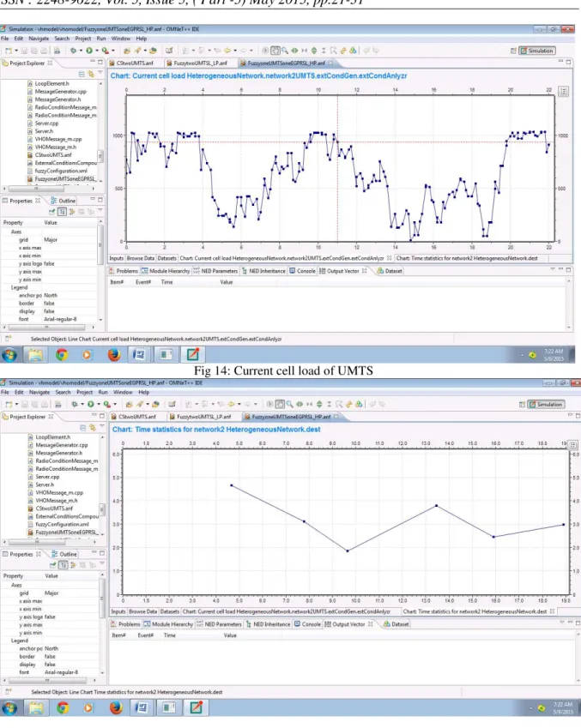Open the Window menu in lower window
The height and width of the screenshot is (728, 581).
[x=123, y=393]
